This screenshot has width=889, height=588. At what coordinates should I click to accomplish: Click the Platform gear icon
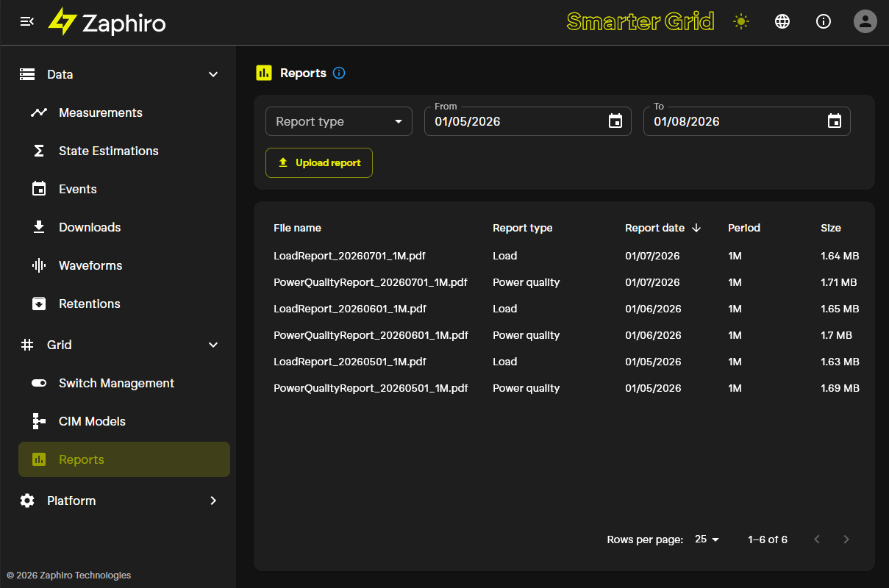(x=27, y=501)
